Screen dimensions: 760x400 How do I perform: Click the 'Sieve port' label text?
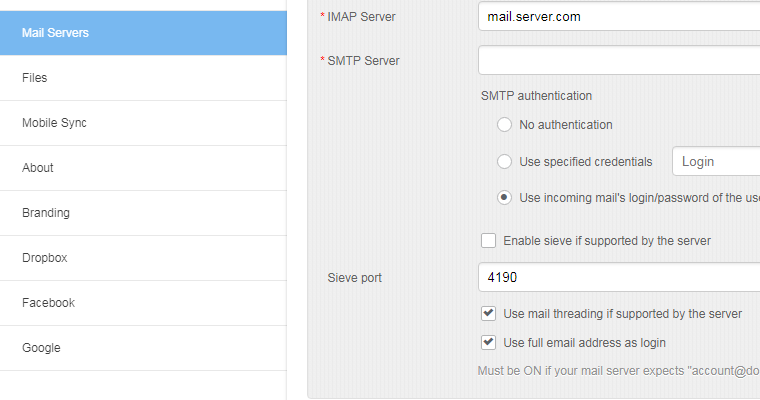(x=355, y=277)
